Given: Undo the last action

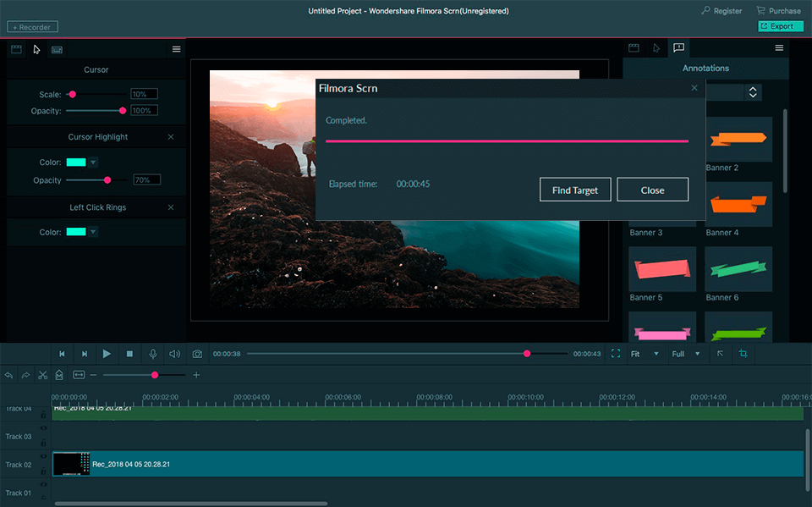Looking at the screenshot, I should coord(8,375).
